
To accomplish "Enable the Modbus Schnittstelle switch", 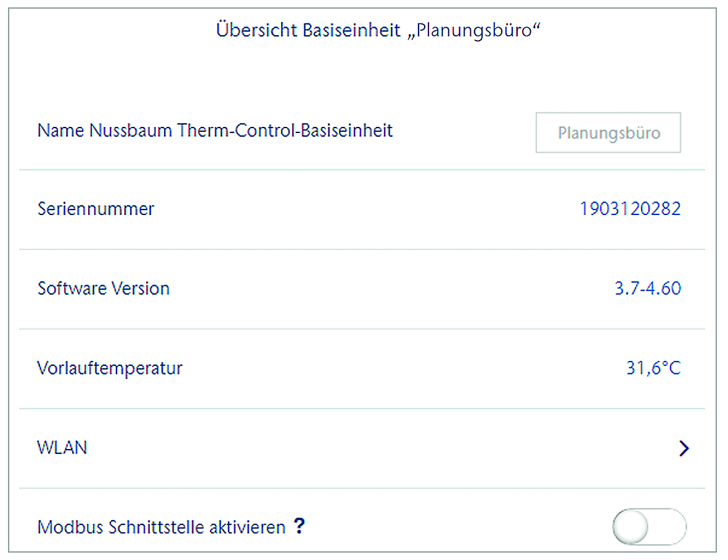I will 649,527.
